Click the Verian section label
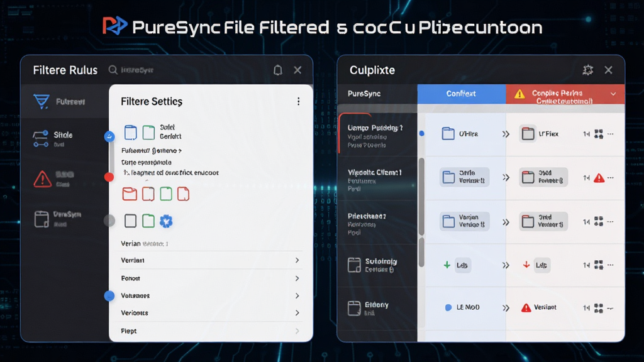This screenshot has width=644, height=362. pyautogui.click(x=131, y=244)
